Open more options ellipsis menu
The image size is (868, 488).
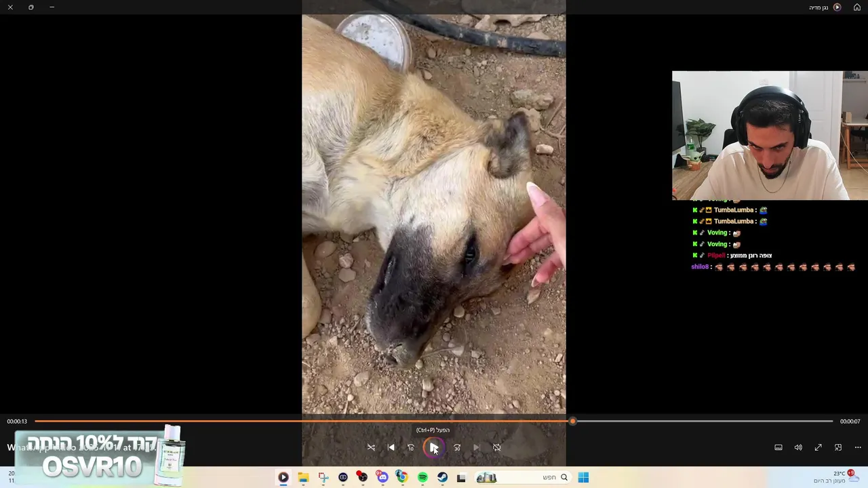tap(858, 447)
